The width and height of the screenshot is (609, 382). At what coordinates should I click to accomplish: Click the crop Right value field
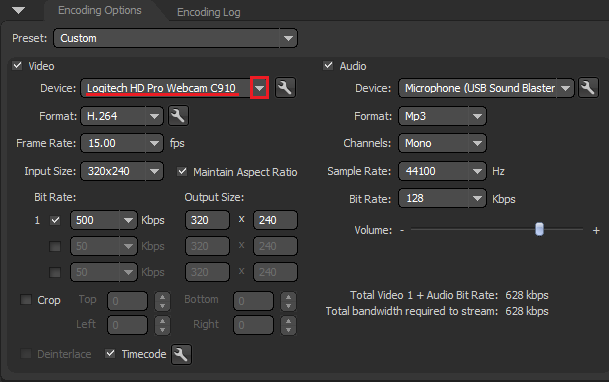tap(254, 325)
